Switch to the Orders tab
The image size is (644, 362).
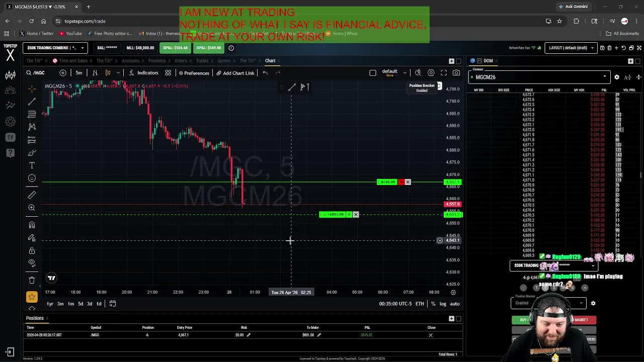tap(181, 61)
